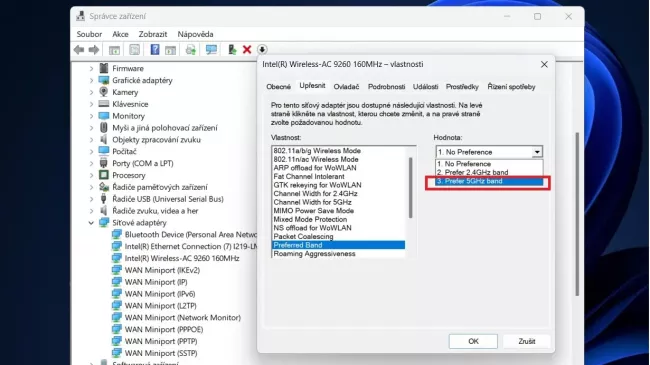Switch to the Řízení spotřeby tab
Viewport: 650px width, 365px height.
[x=511, y=87]
